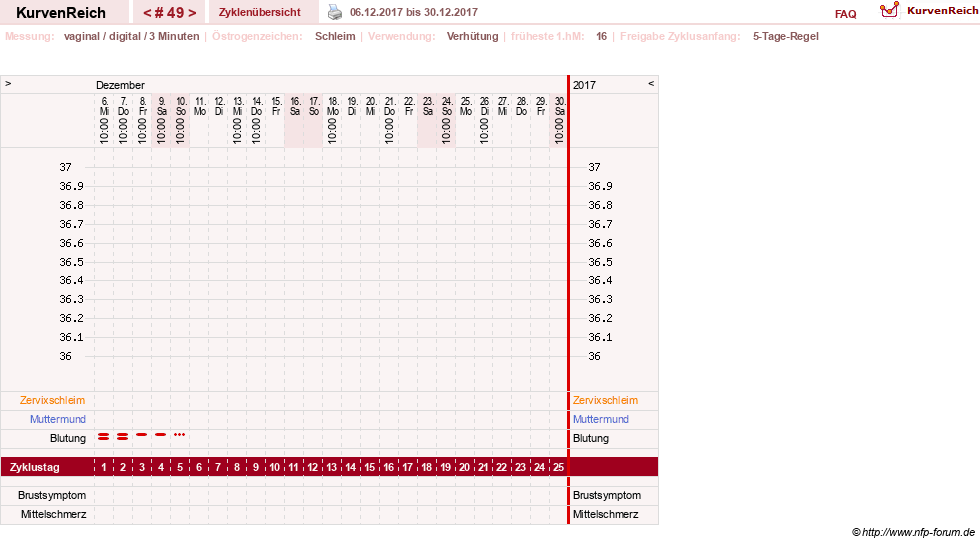The height and width of the screenshot is (544, 980).
Task: Click früheste 1.hM value 16
Action: point(601,36)
